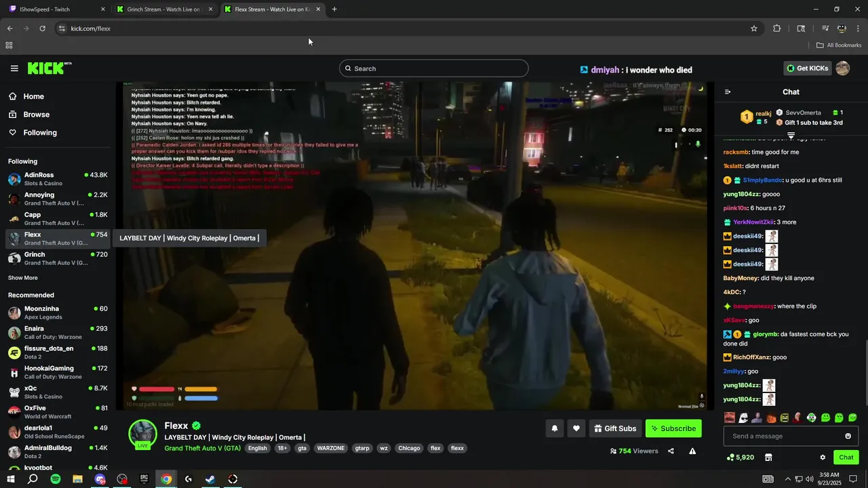Screen dimensions: 868x488
Task: Open All Bookmarks folder
Action: [x=839, y=45]
